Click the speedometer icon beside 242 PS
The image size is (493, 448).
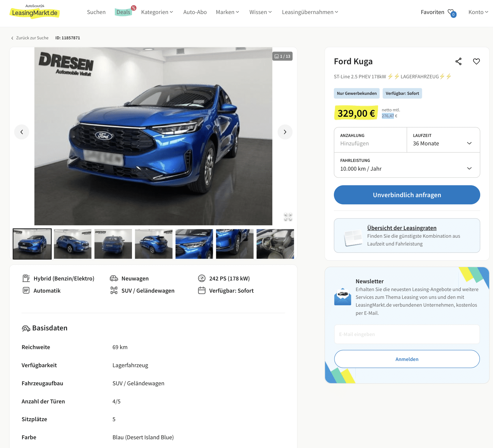(x=202, y=278)
